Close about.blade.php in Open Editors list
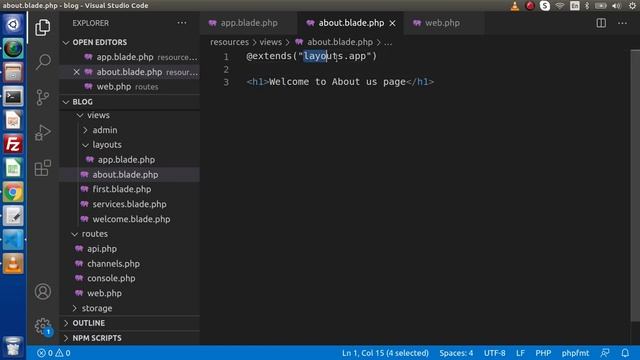640x360 pixels. pos(76,72)
